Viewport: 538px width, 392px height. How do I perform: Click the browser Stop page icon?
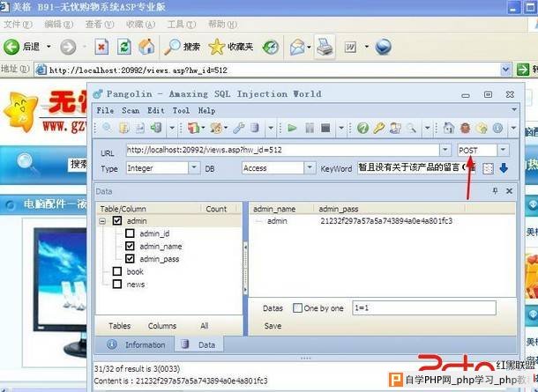(x=101, y=47)
